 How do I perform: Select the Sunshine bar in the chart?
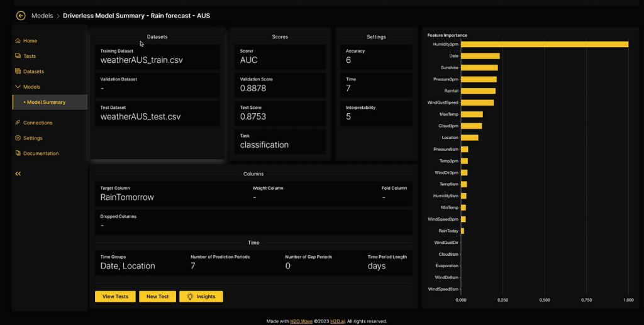pyautogui.click(x=479, y=68)
